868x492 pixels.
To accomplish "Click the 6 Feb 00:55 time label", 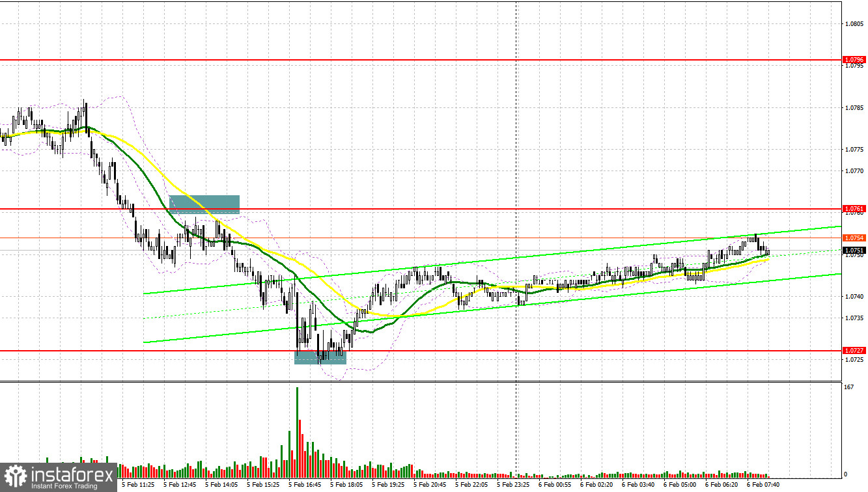I will (x=555, y=485).
